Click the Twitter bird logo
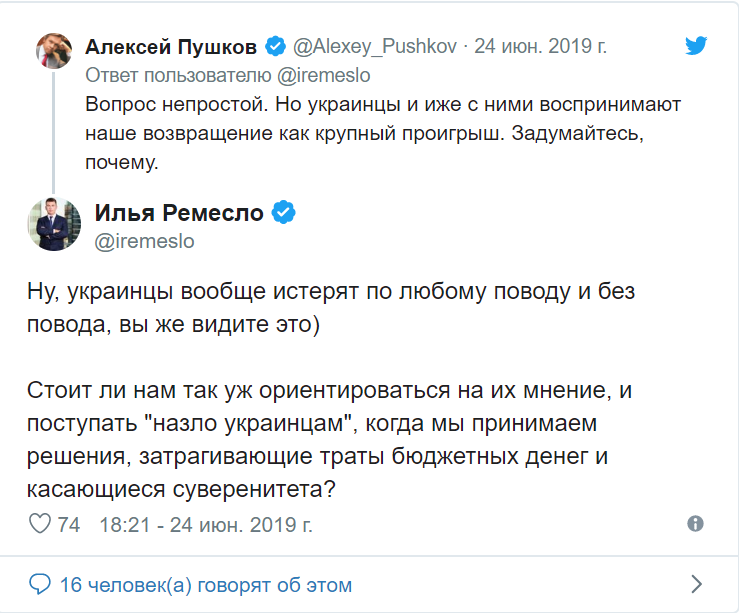 [698, 45]
